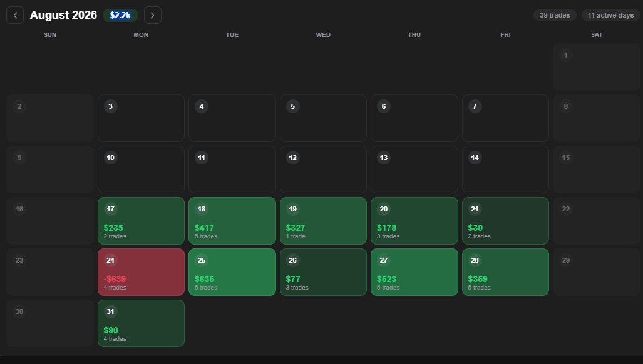Click the SUN column header
Viewport: 643px width, 364px height.
[x=50, y=35]
